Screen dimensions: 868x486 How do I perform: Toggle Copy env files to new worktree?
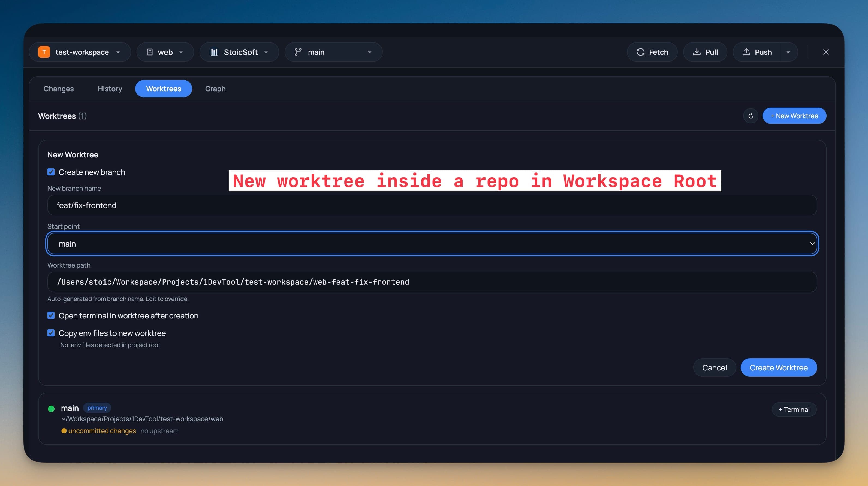pos(51,333)
